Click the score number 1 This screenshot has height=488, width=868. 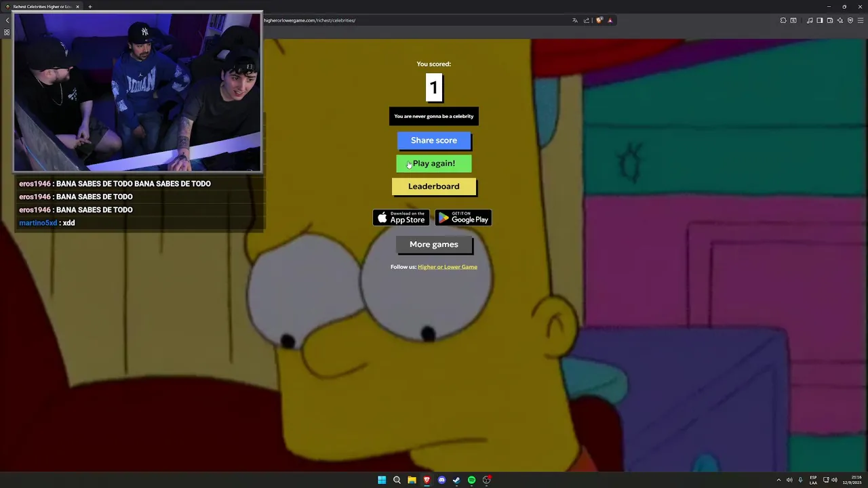point(434,87)
